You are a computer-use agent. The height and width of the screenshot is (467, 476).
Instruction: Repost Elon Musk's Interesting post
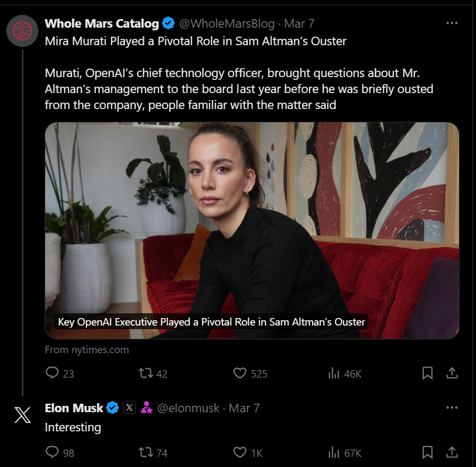tap(146, 452)
